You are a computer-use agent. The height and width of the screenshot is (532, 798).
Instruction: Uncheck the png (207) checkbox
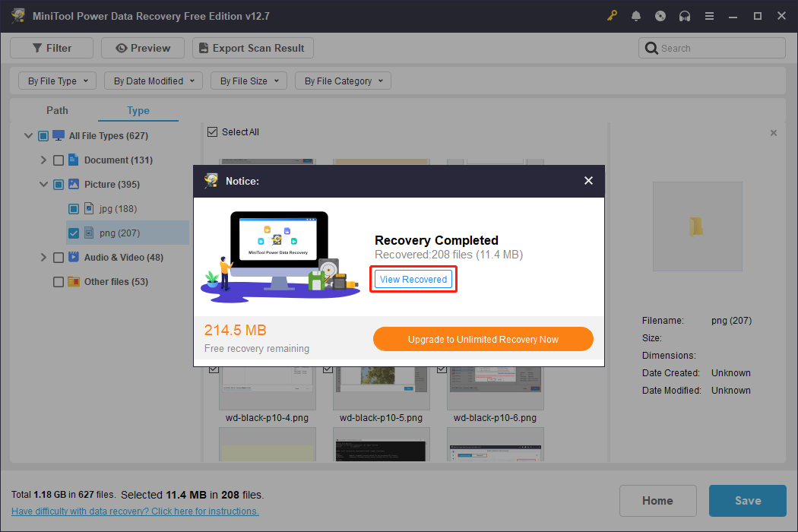point(74,233)
